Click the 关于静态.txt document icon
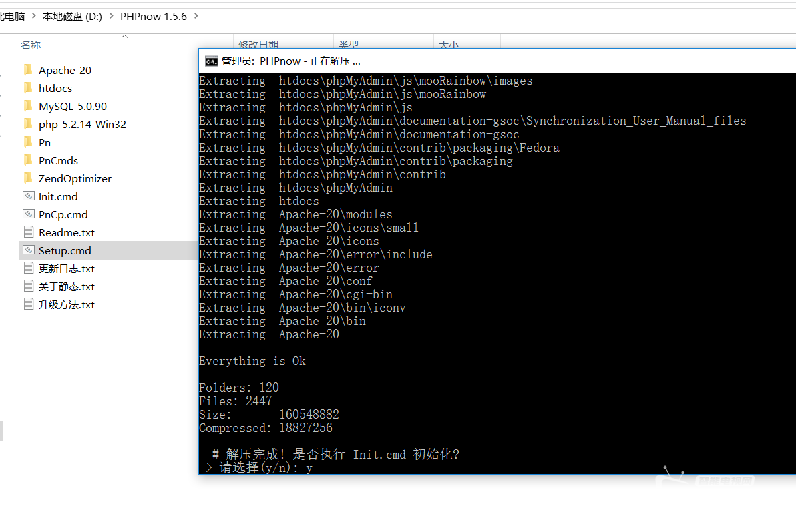The height and width of the screenshot is (532, 796). (x=29, y=286)
